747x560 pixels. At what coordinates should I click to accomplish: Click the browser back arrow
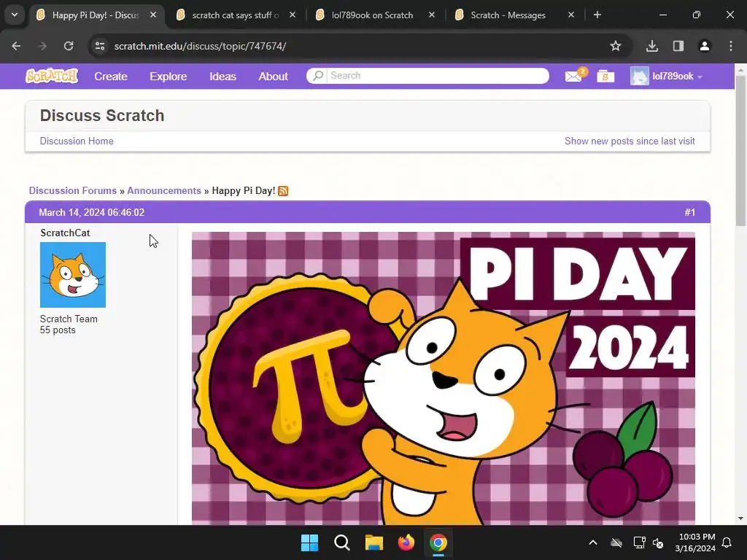[16, 46]
